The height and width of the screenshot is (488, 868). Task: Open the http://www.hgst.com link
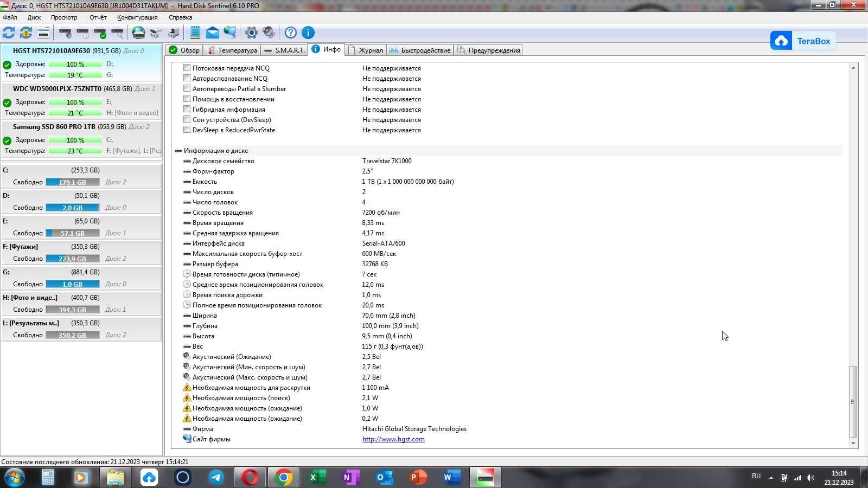pos(393,439)
